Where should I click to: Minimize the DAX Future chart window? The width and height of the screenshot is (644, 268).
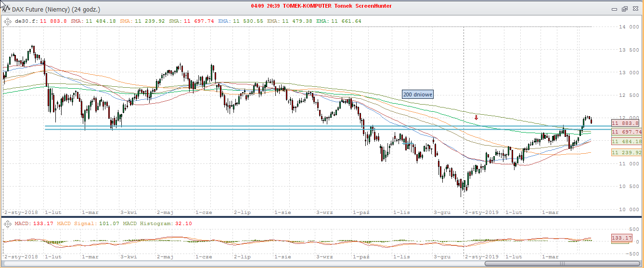615,9
